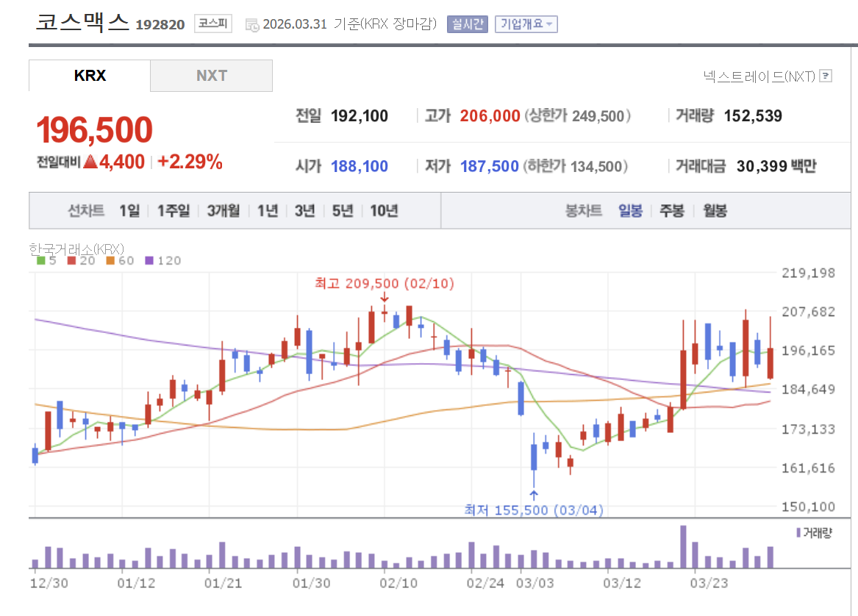858x616 pixels.
Task: Click the purple 거래량 legend marker
Action: (798, 532)
